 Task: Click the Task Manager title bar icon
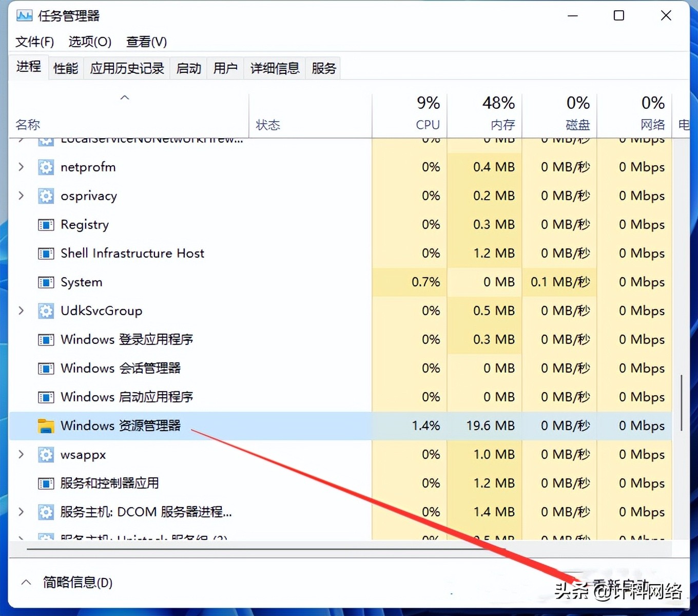click(x=24, y=15)
